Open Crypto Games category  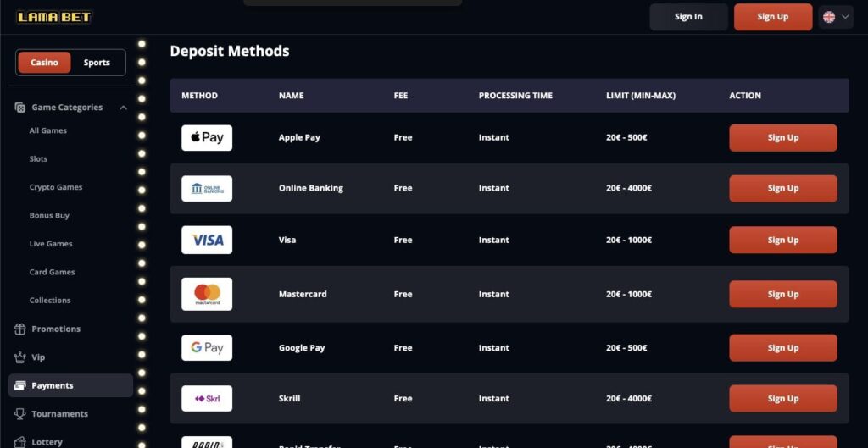click(x=56, y=187)
